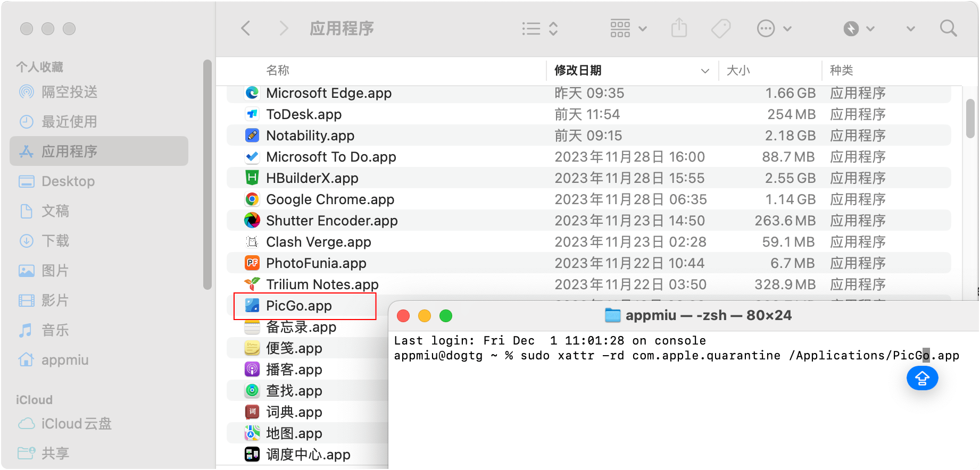980x470 pixels.
Task: Select the Microsoft Edge.app icon
Action: coord(252,93)
